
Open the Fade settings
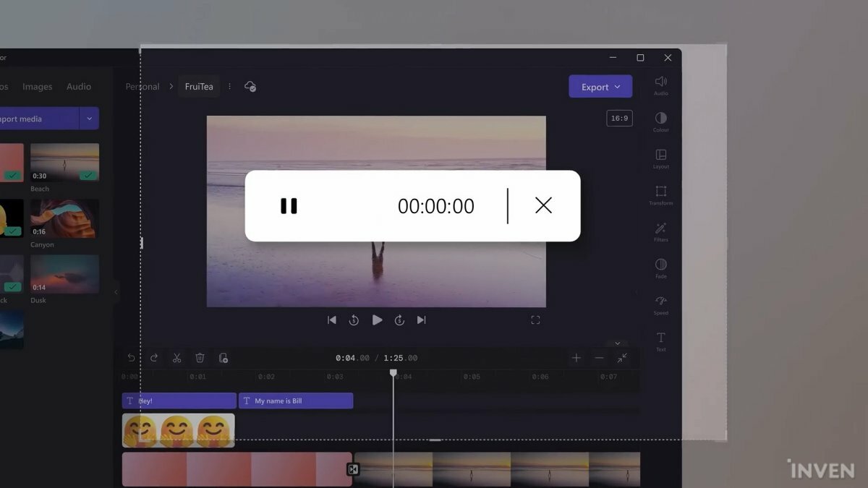pyautogui.click(x=660, y=267)
